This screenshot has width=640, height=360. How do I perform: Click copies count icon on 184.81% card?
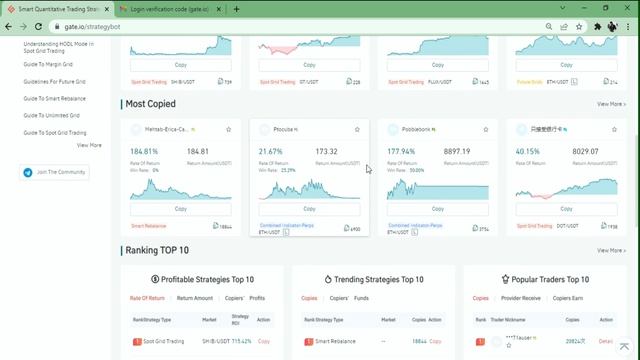pyautogui.click(x=216, y=225)
